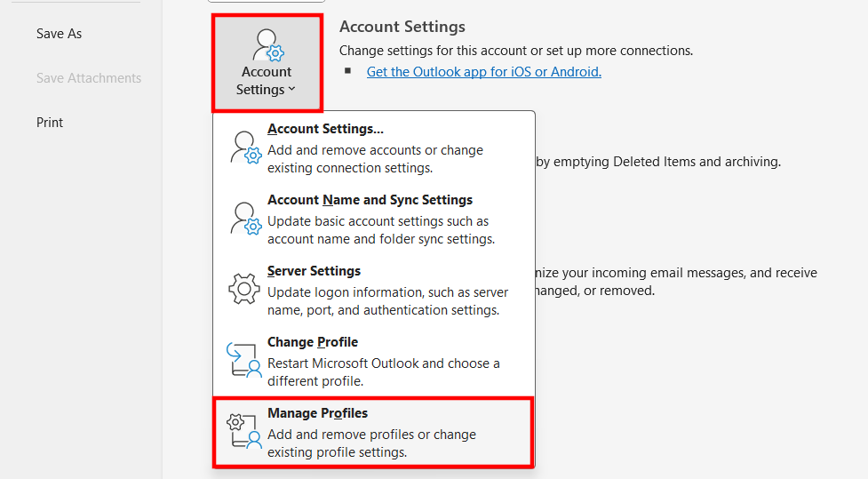This screenshot has width=868, height=479.
Task: Click the Account Name and Sync Settings icon
Action: tap(245, 219)
